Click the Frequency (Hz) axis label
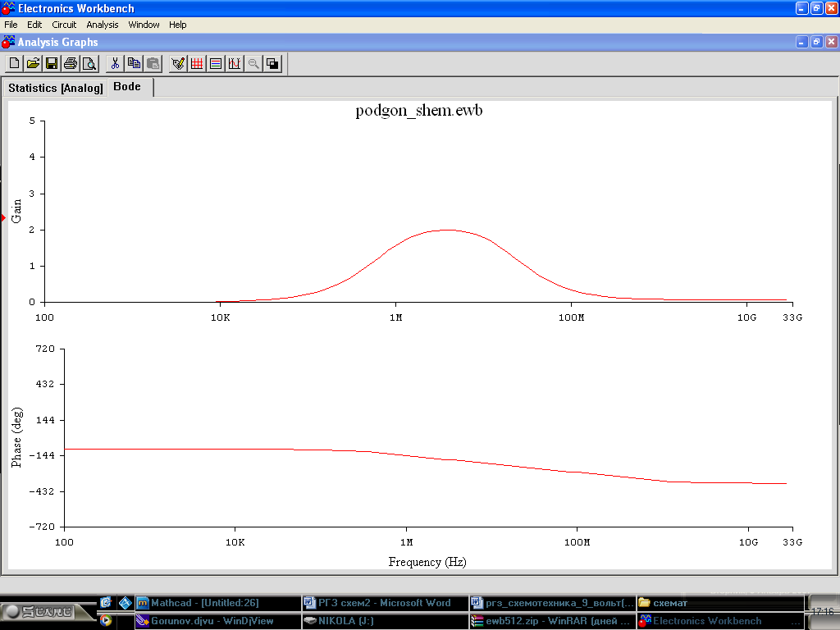Viewport: 840px width, 630px height. point(427,562)
